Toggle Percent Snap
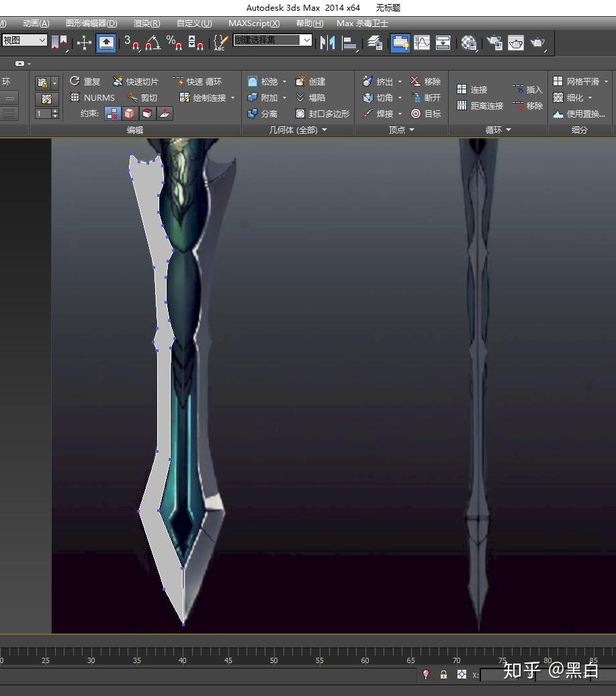The width and height of the screenshot is (616, 696). 174,42
